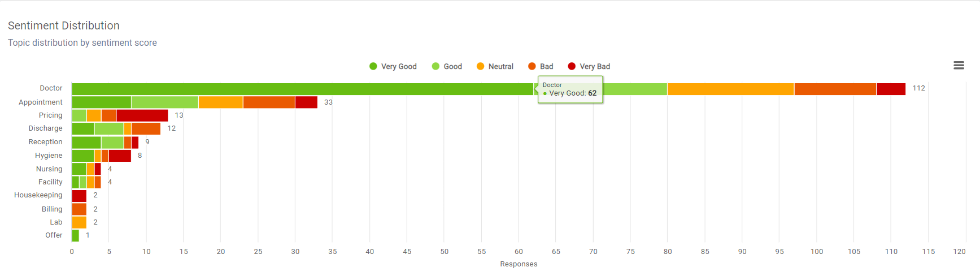This screenshot has width=980, height=280.
Task: Select the Discharge bar's Bad segment
Action: (146, 128)
